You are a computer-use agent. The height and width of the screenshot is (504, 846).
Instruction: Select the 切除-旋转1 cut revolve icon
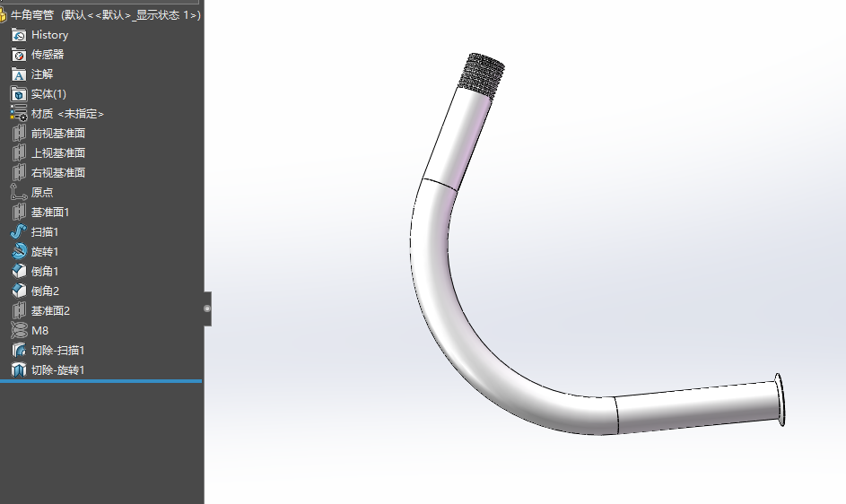[19, 369]
